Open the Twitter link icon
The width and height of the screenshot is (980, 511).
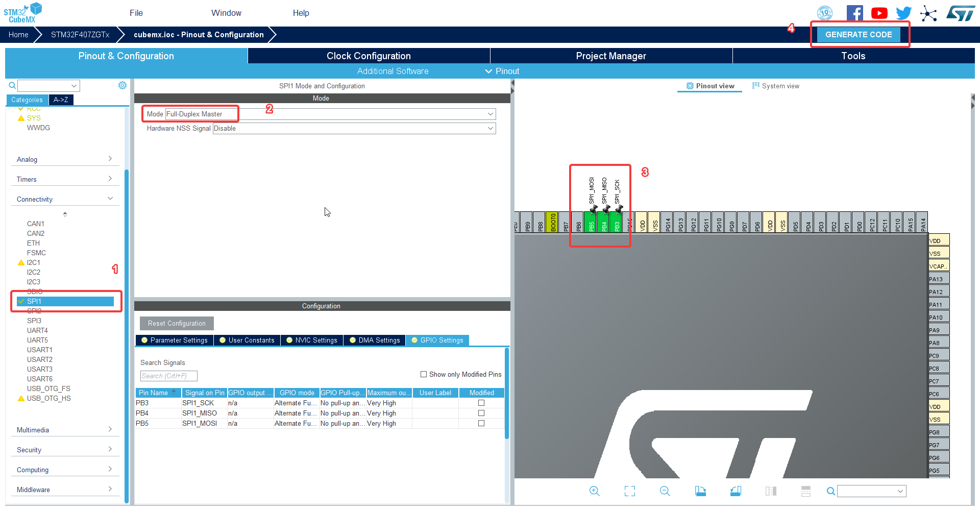pyautogui.click(x=903, y=13)
